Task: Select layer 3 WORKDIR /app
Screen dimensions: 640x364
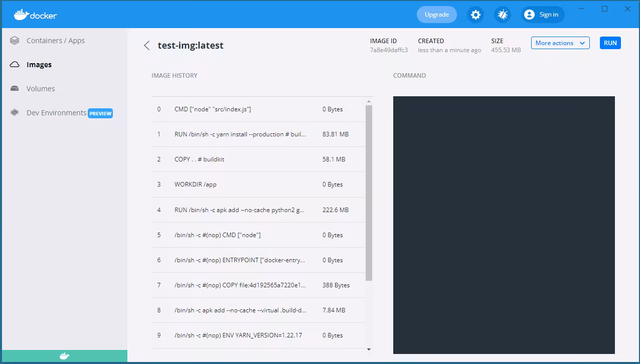Action: pyautogui.click(x=258, y=185)
